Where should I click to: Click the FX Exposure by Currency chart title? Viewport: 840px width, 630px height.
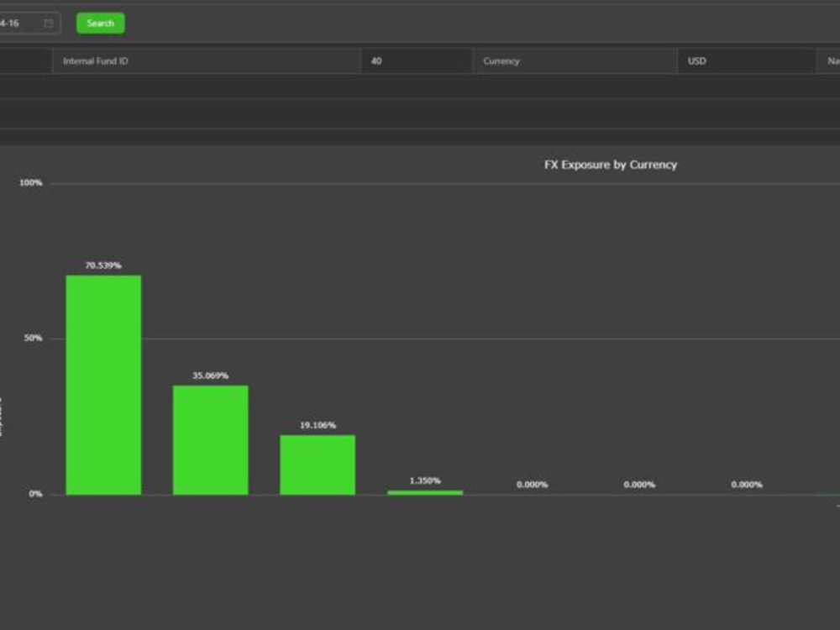pos(611,165)
